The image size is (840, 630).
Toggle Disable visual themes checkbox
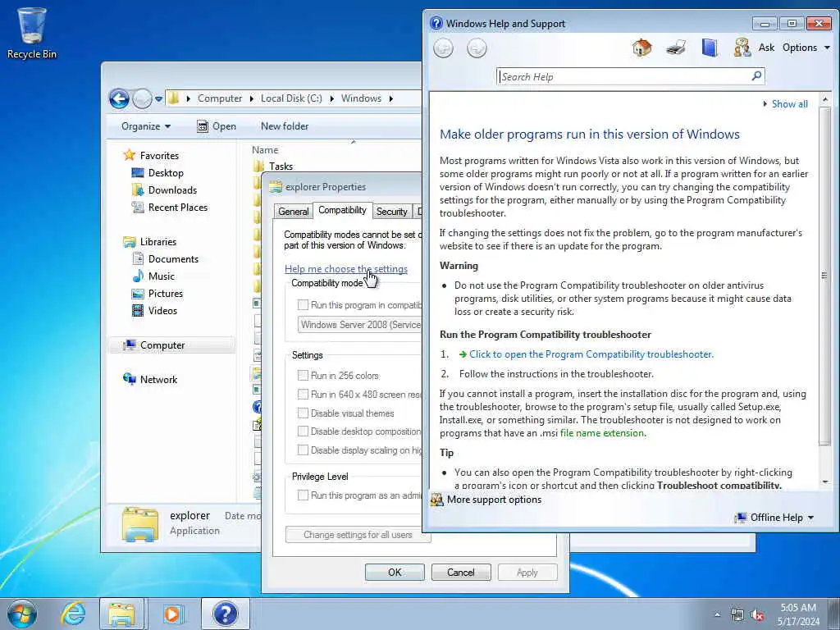point(303,413)
